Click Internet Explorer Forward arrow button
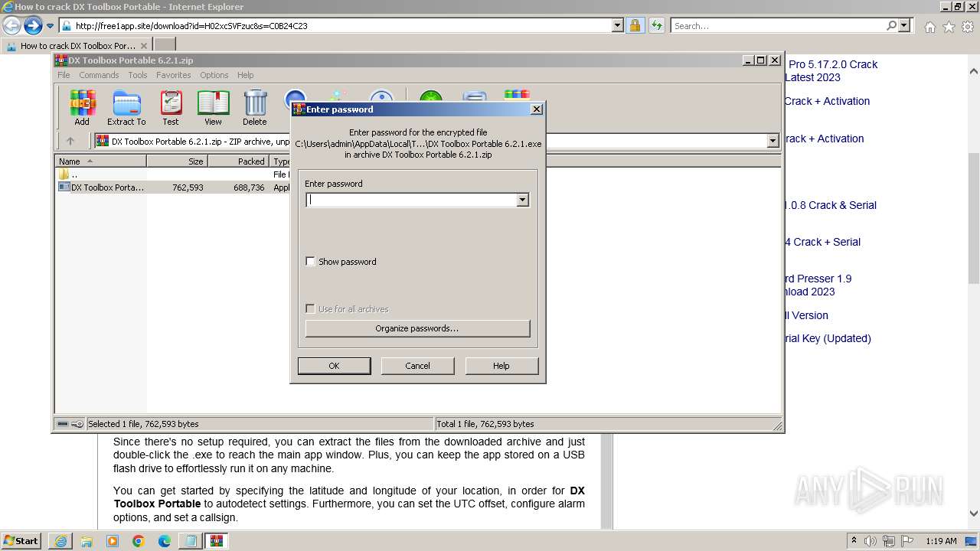Screen dimensions: 980x551 pyautogui.click(x=33, y=26)
